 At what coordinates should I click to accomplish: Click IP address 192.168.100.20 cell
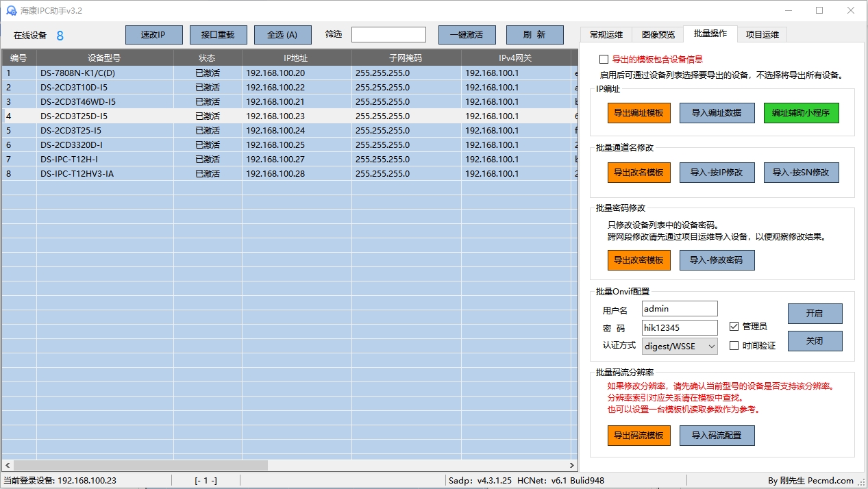(297, 73)
